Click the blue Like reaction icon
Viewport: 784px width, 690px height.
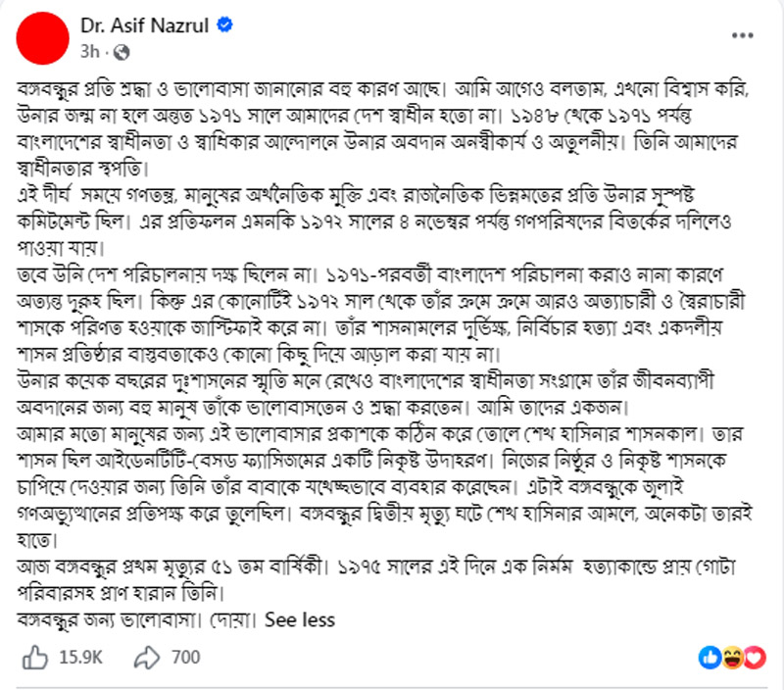[x=710, y=658]
